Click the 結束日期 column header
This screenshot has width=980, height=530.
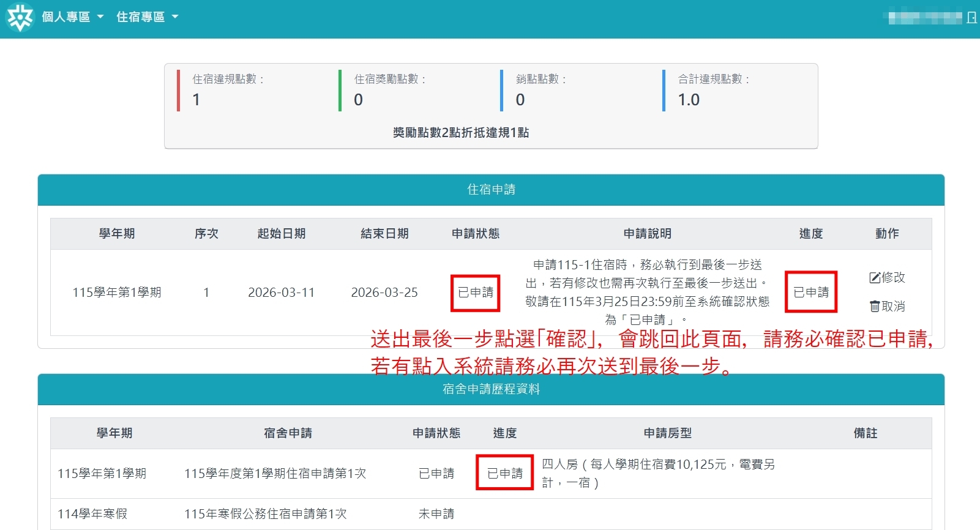tap(384, 234)
